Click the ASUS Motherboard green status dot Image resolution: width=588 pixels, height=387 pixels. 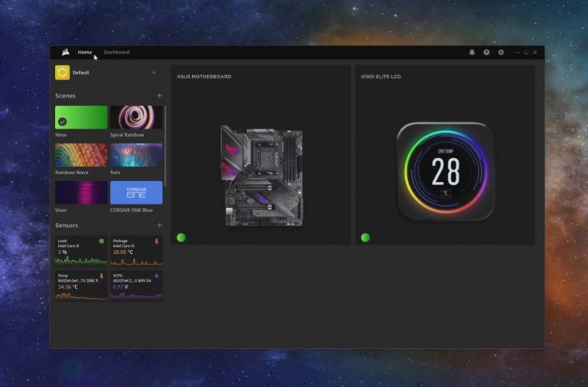(181, 237)
